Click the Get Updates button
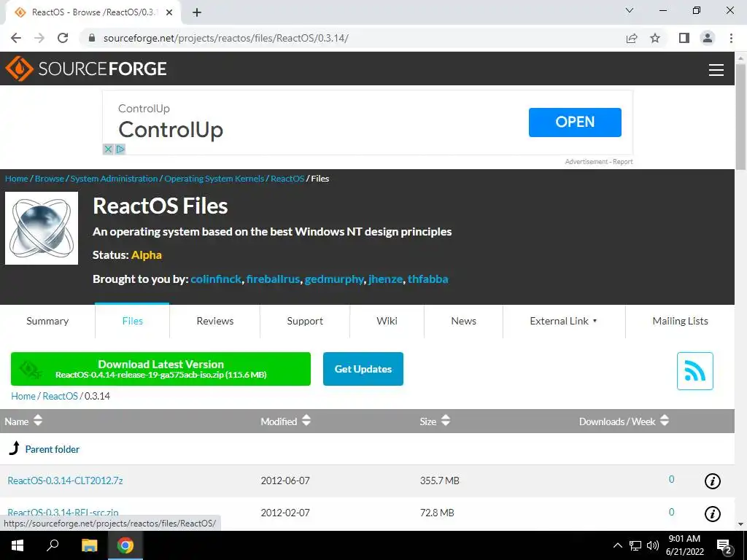 [x=363, y=369]
